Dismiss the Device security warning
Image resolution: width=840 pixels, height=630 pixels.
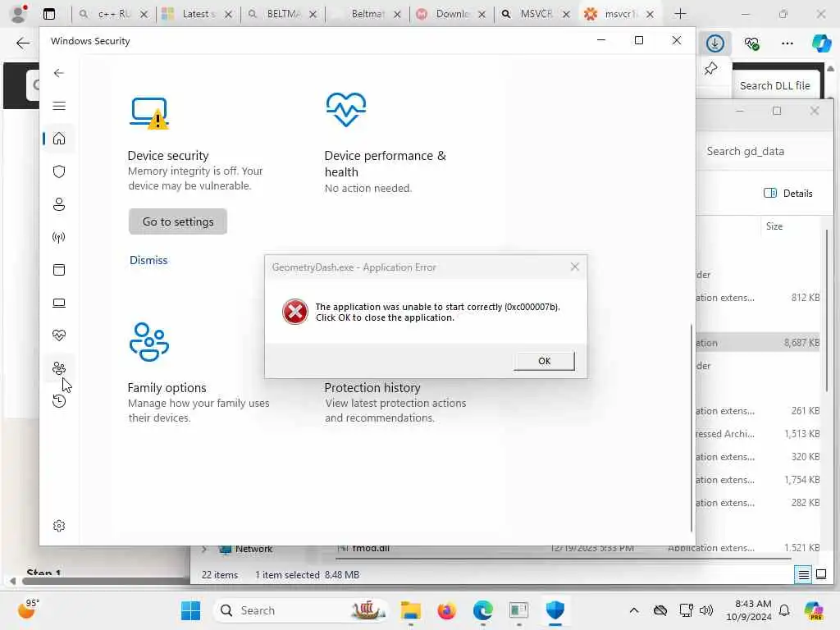click(x=148, y=260)
